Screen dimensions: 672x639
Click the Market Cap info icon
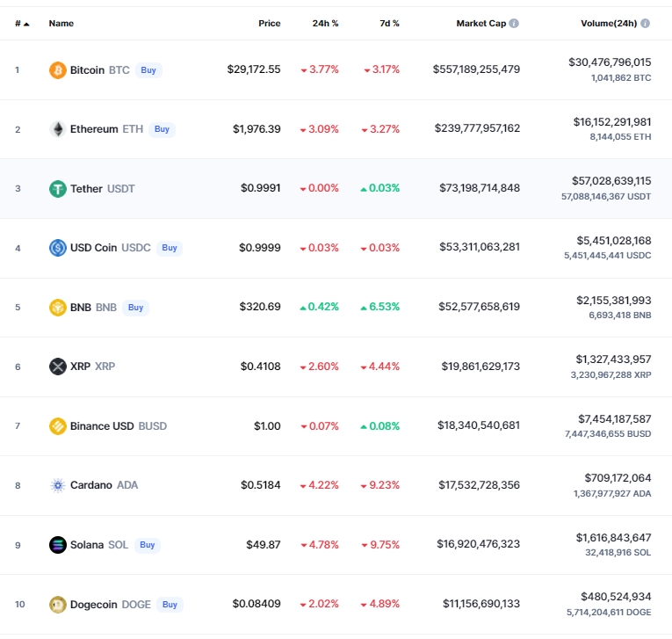(514, 24)
